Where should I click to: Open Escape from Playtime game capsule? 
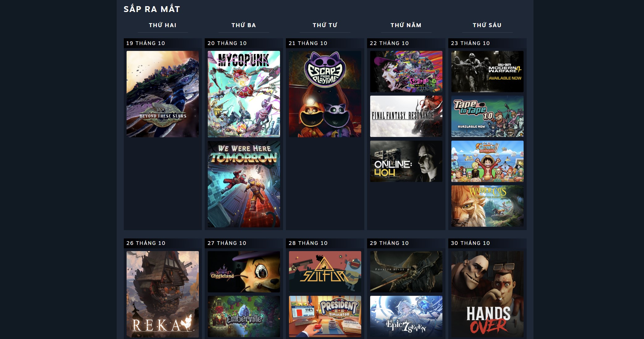325,94
